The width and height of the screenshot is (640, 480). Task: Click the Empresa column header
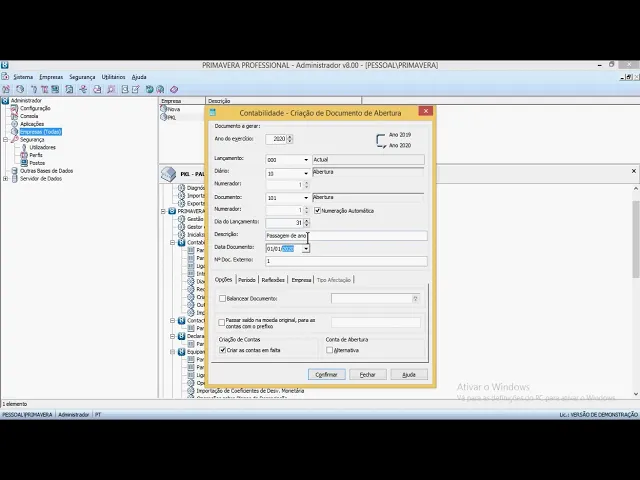(x=182, y=101)
